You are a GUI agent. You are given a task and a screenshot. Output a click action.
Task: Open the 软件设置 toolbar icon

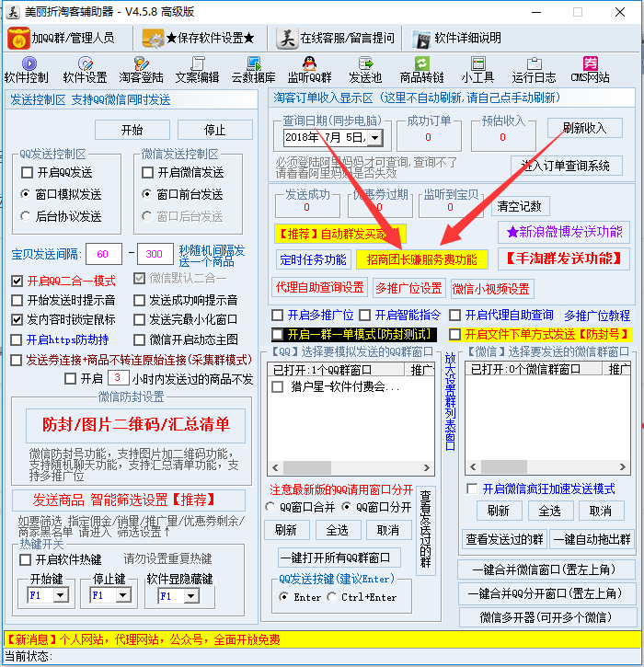click(85, 63)
